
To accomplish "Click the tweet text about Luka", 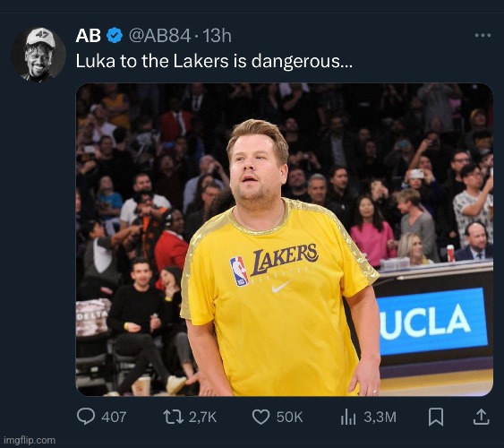I will point(214,61).
